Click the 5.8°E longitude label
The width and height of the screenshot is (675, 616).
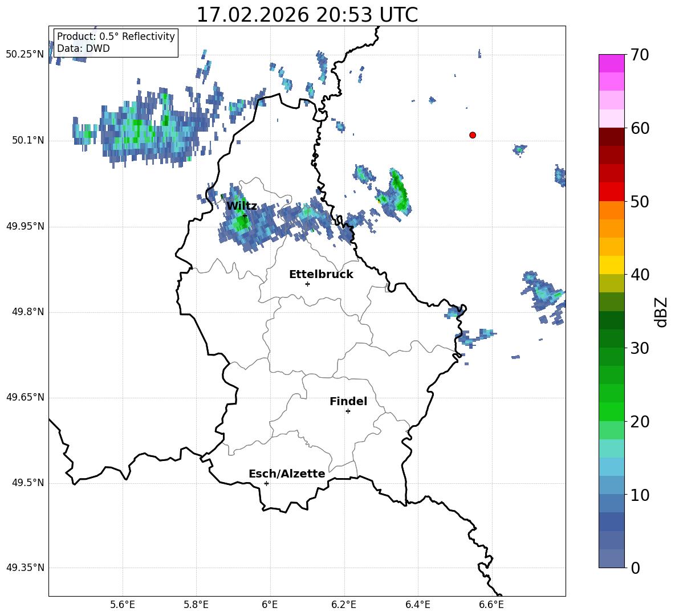(196, 605)
